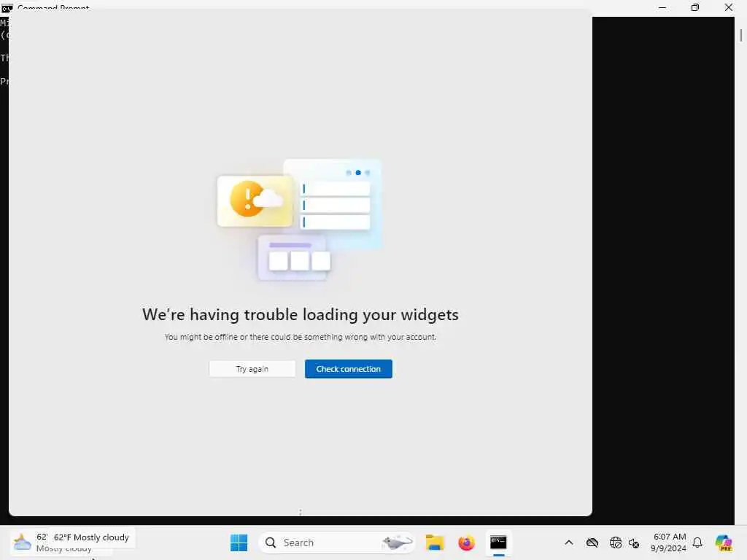Click the weather widget icon on the taskbar
The image size is (747, 560).
click(21, 542)
